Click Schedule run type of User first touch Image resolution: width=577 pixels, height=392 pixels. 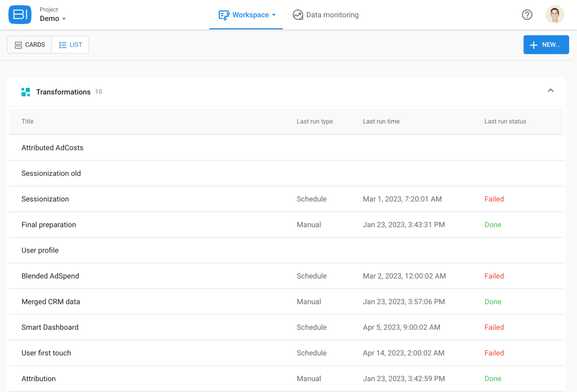(312, 353)
